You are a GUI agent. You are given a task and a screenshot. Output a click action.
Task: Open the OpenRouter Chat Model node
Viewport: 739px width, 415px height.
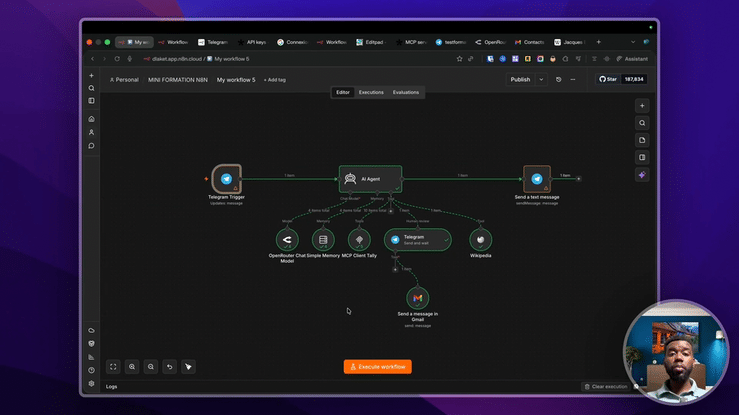287,240
